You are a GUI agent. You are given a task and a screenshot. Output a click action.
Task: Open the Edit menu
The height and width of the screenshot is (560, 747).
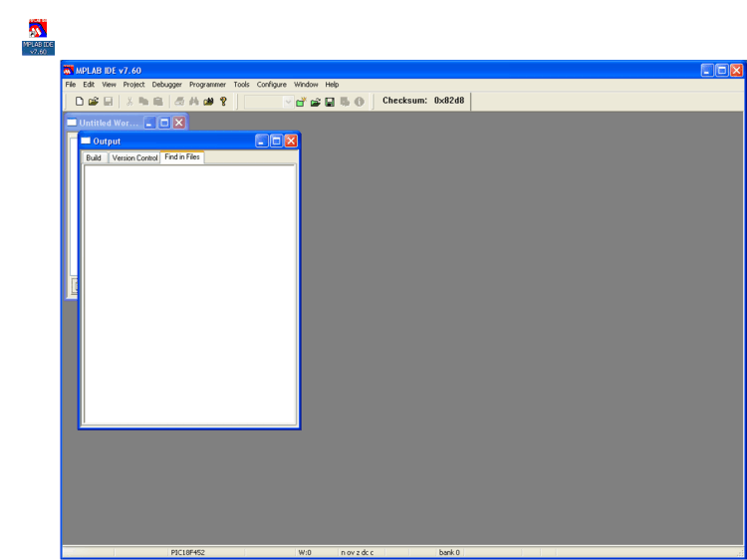pos(89,85)
